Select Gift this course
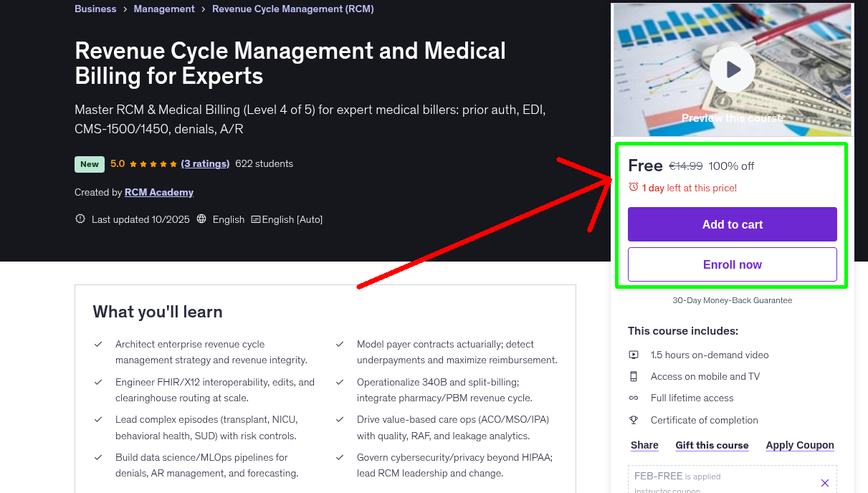The image size is (868, 493). 712,444
